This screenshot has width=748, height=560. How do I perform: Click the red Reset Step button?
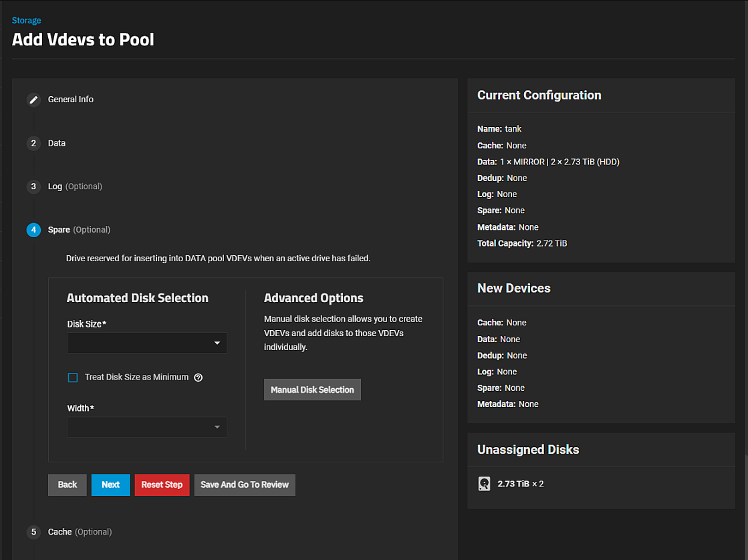point(162,484)
